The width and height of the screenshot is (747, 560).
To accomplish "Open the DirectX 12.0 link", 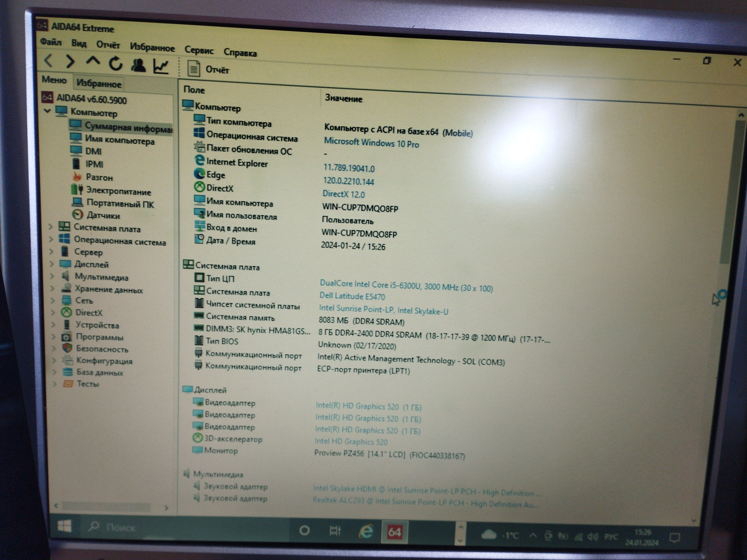I will [x=344, y=194].
